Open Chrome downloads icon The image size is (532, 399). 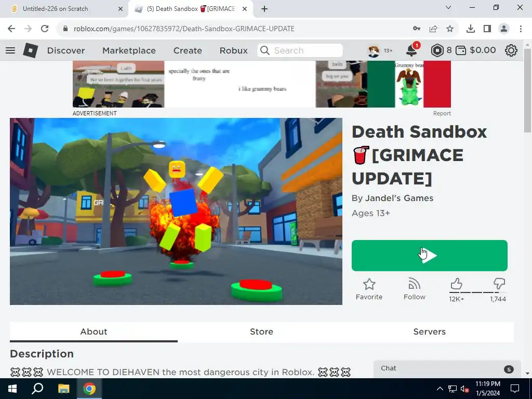[x=471, y=29]
